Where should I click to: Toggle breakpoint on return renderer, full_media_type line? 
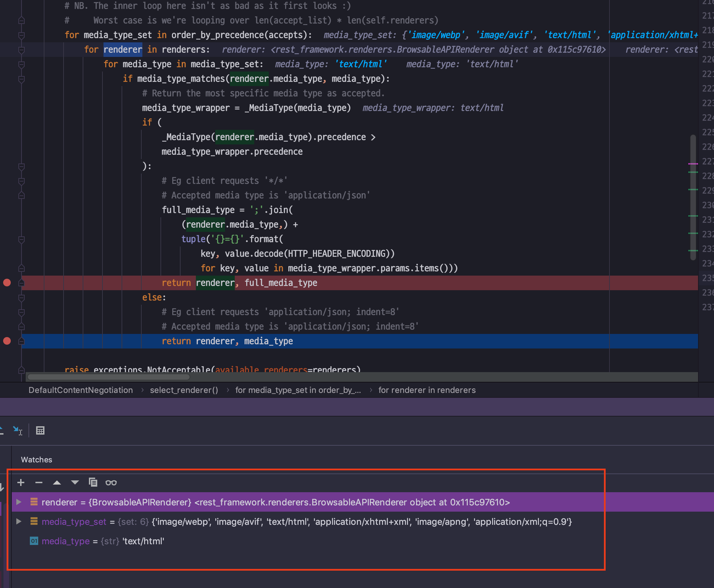pyautogui.click(x=7, y=283)
